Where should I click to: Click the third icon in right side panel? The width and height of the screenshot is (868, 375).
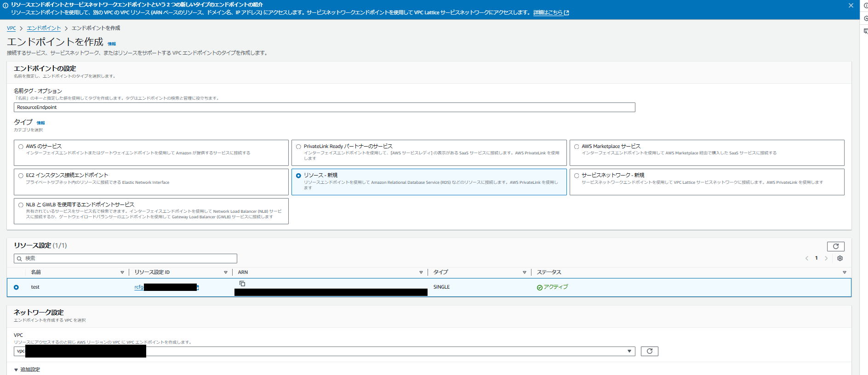[x=865, y=31]
